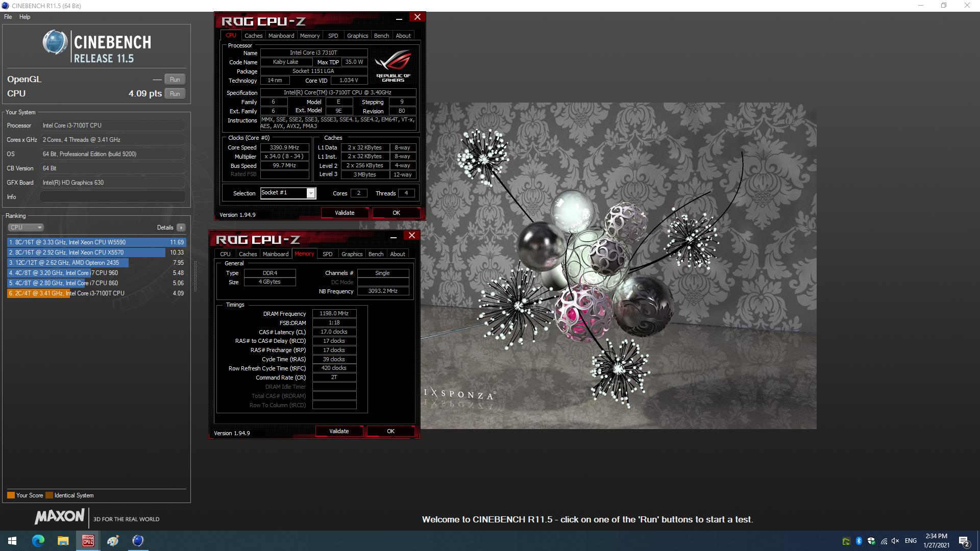Switch to Caches tab in lower CPU-Z window
The width and height of the screenshot is (980, 551).
click(x=248, y=254)
